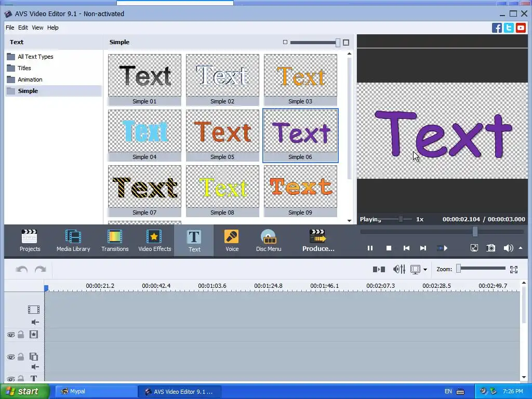The image size is (532, 399).
Task: Open the Transitions panel
Action: coord(115,241)
